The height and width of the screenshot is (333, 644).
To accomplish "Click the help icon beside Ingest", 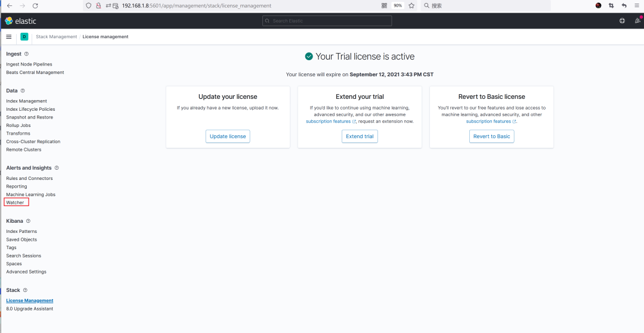I will coord(27,54).
